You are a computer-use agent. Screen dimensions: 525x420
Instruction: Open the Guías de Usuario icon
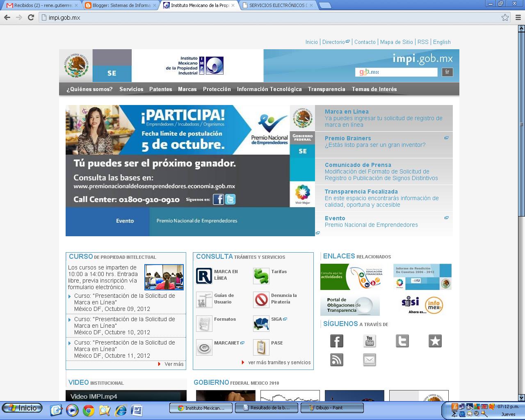pyautogui.click(x=204, y=300)
